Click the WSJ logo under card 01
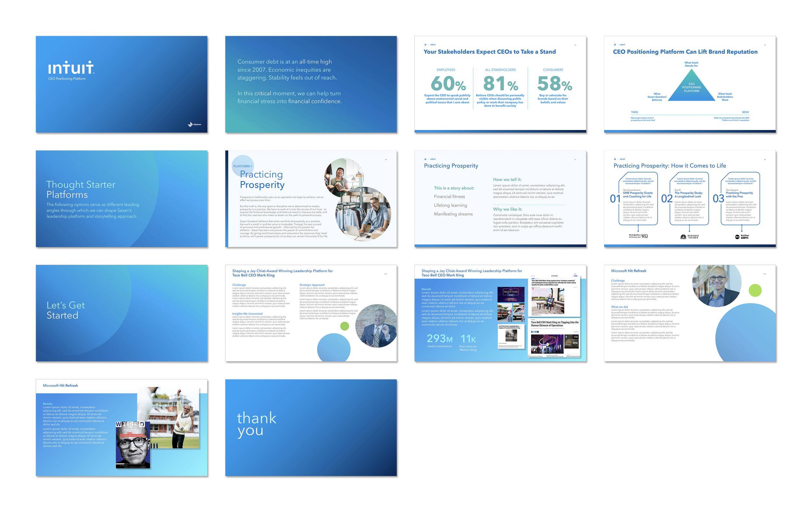 pos(644,237)
